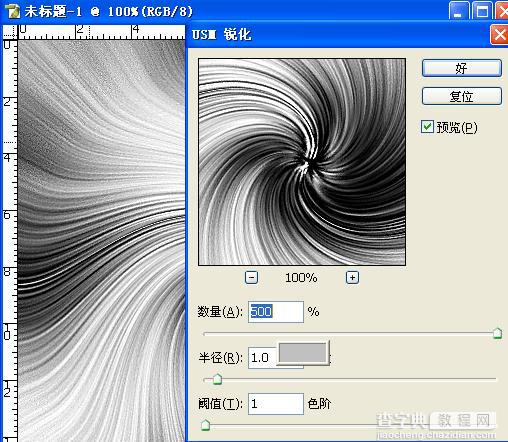Viewport: 508px width, 442px height.
Task: Click the 半径 radius slider handle
Action: click(x=217, y=379)
